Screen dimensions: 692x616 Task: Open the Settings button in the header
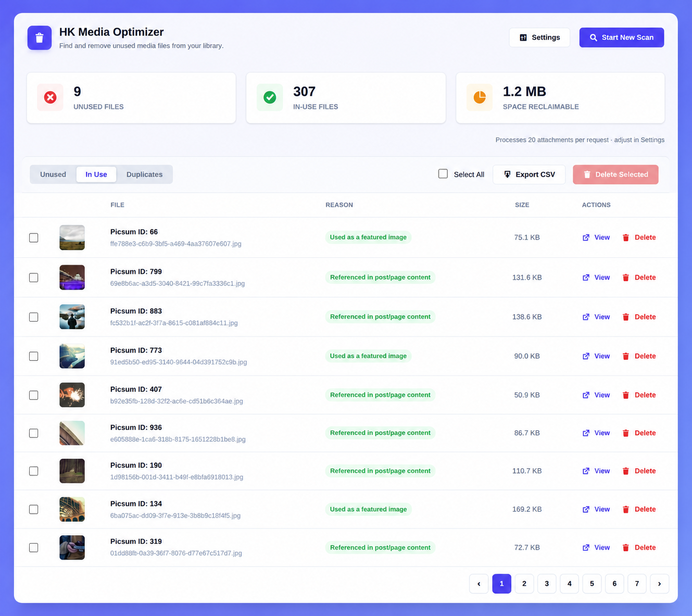539,37
